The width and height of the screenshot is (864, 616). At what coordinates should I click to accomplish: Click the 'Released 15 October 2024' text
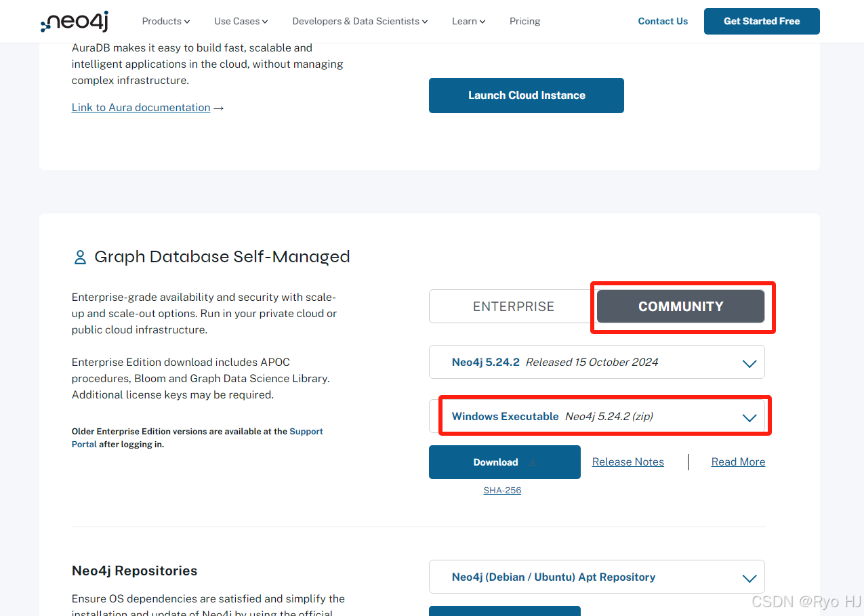pos(592,362)
